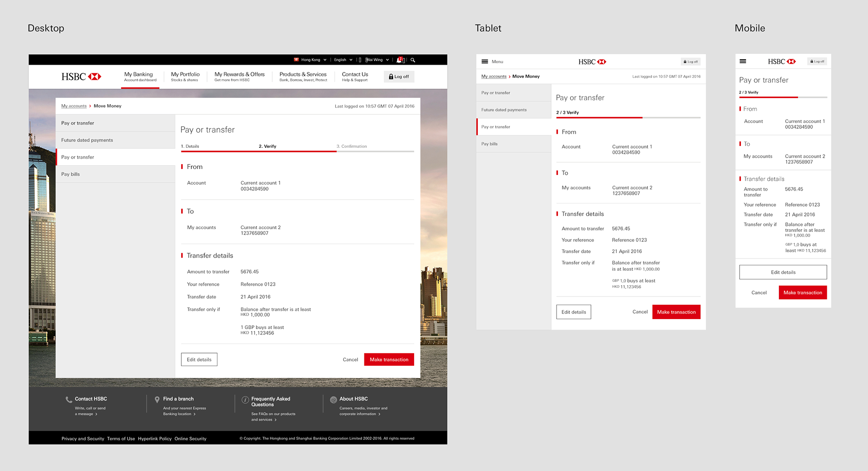Viewport: 868px width, 471px height.
Task: Select Pay bills on tablet sidebar
Action: click(514, 144)
